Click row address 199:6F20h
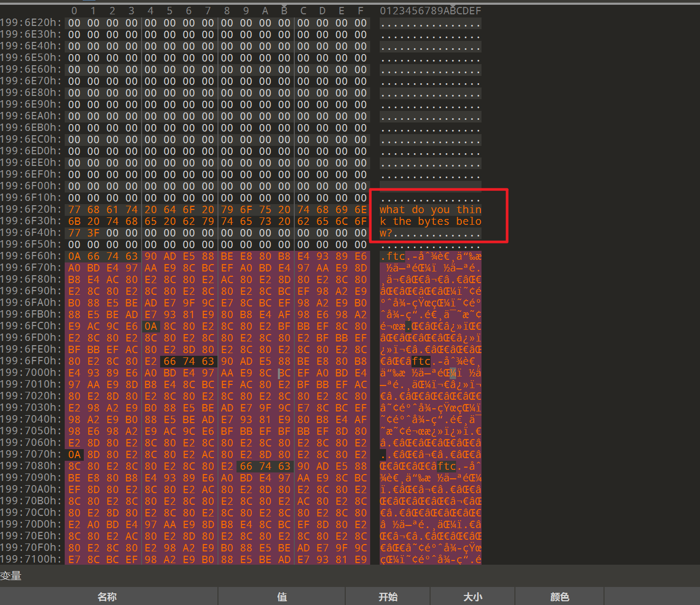 (31, 209)
